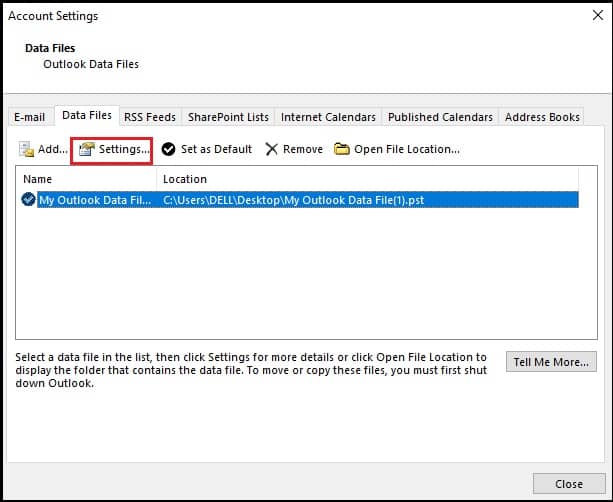The height and width of the screenshot is (502, 613).
Task: Click the Set as Default checkmark icon
Action: click(168, 149)
